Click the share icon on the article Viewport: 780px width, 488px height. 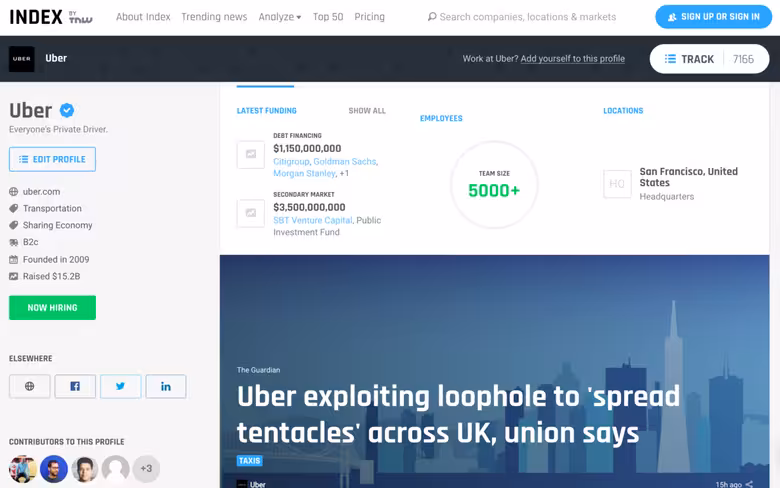749,484
